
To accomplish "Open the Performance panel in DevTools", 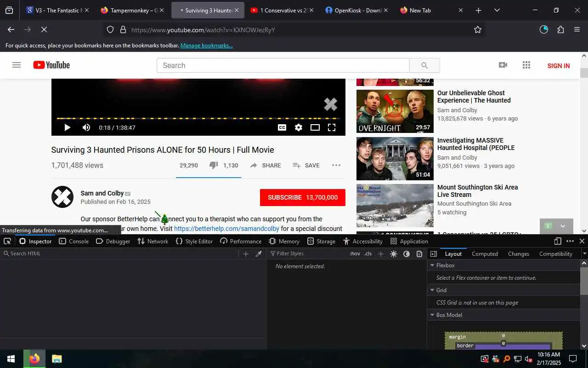I will (241, 241).
